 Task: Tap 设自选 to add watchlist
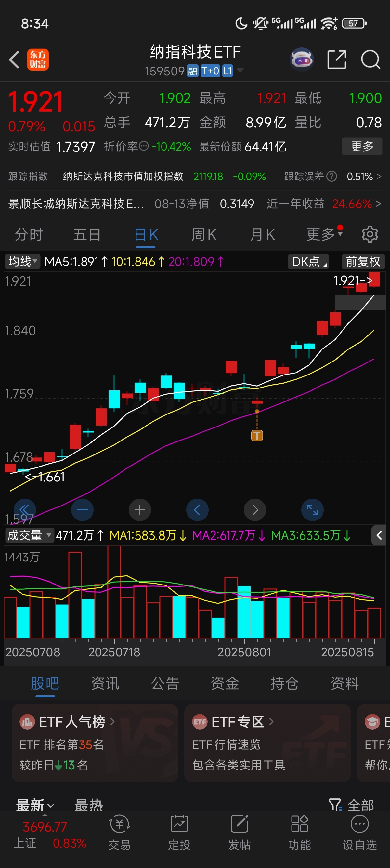point(360,832)
